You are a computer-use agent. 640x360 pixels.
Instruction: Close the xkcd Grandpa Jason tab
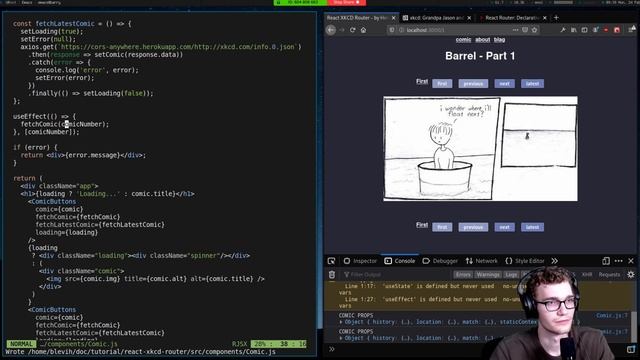[469, 18]
